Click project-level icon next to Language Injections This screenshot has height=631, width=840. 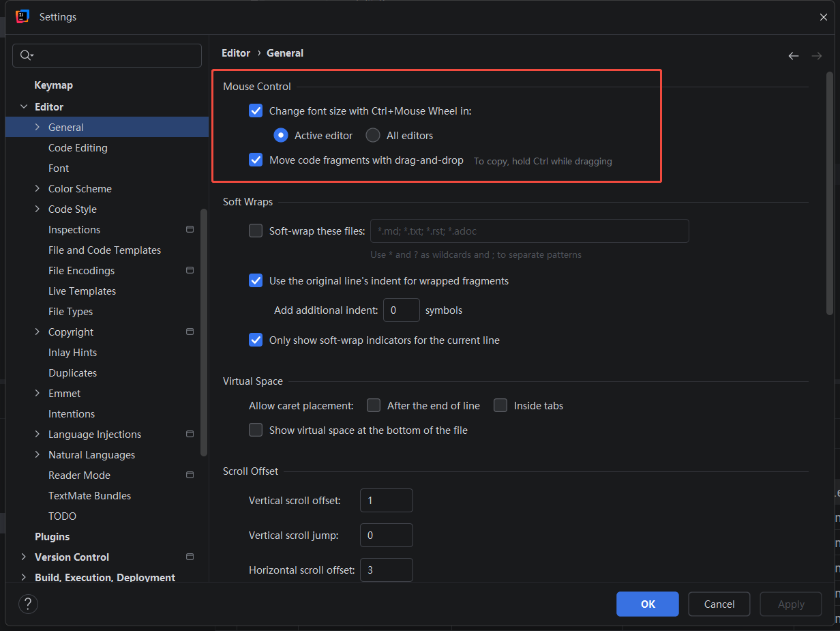coord(190,435)
